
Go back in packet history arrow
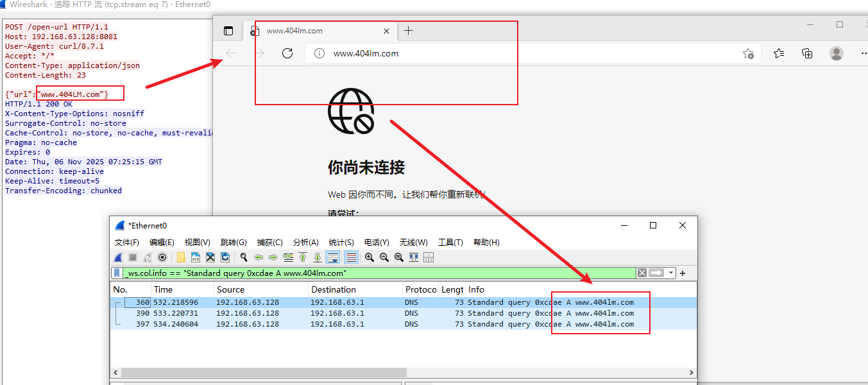coord(259,257)
